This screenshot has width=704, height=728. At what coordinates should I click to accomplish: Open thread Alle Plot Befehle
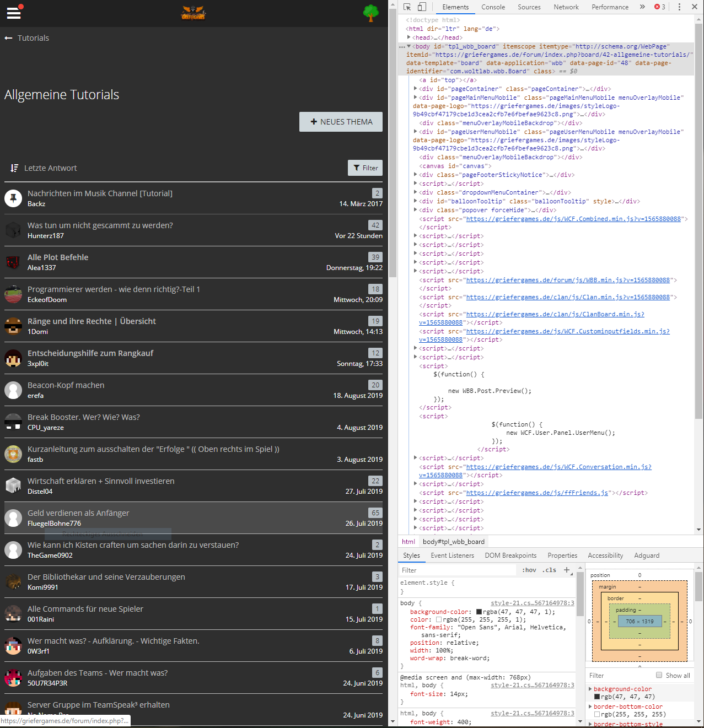tap(58, 257)
